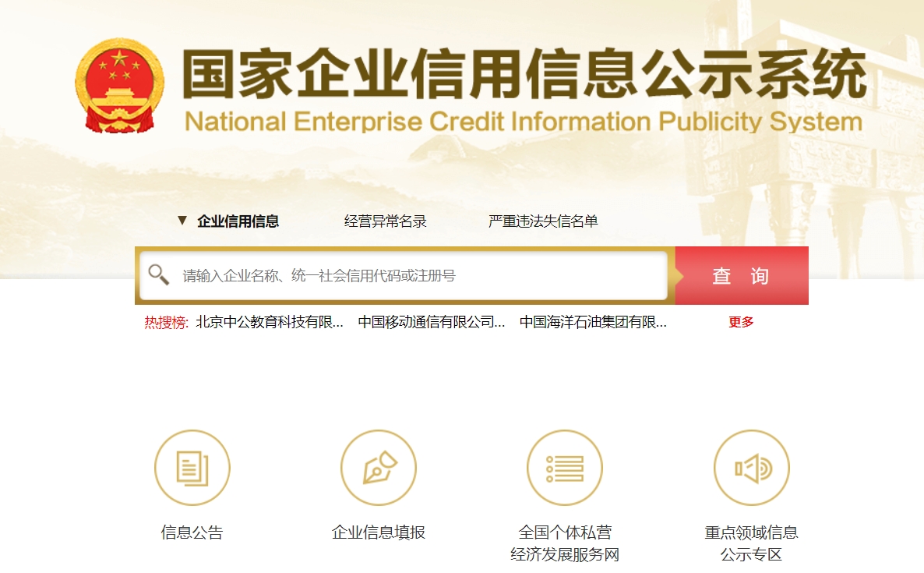This screenshot has height=573, width=924.
Task: Open hot search 中国移动通信有限公司
Action: pos(432,322)
